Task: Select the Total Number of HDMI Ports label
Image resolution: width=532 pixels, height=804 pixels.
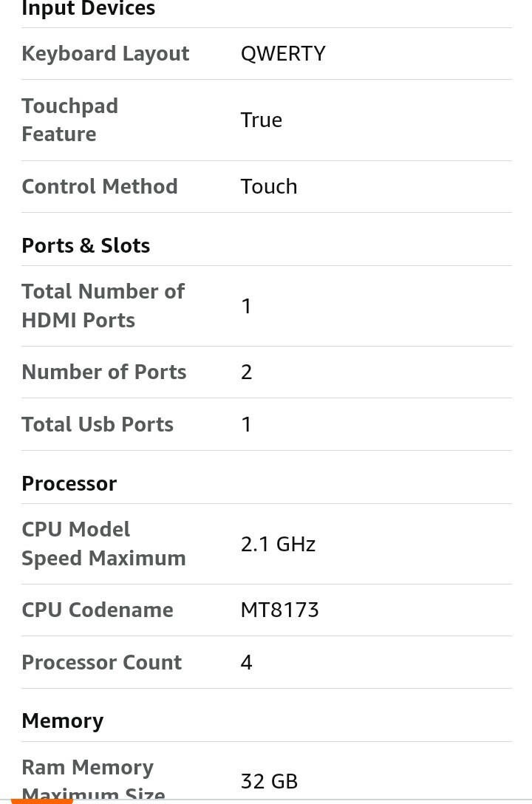Action: (x=103, y=306)
